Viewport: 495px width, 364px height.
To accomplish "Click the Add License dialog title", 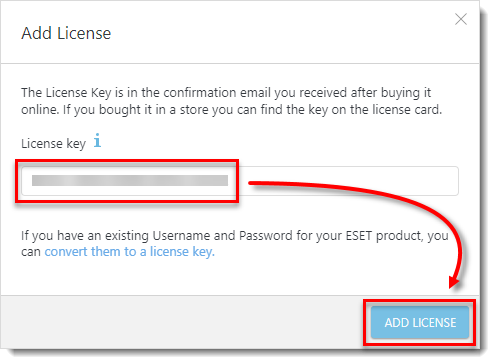I will pos(66,33).
